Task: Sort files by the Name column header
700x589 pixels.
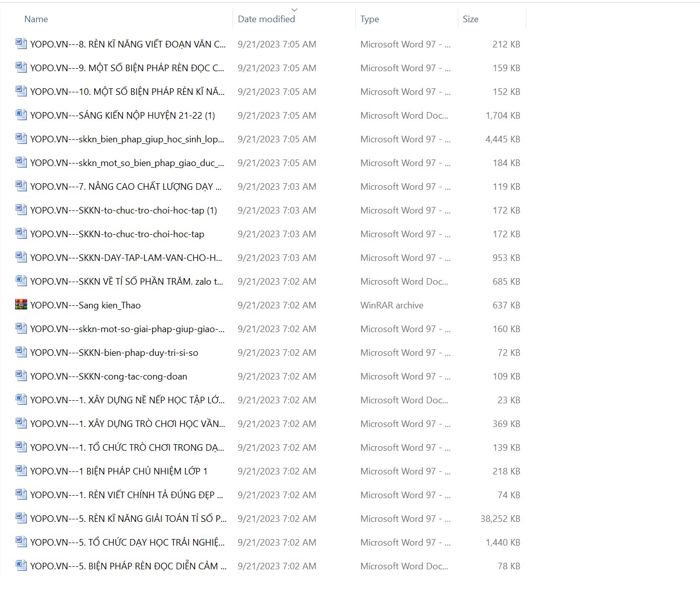Action: tap(36, 19)
